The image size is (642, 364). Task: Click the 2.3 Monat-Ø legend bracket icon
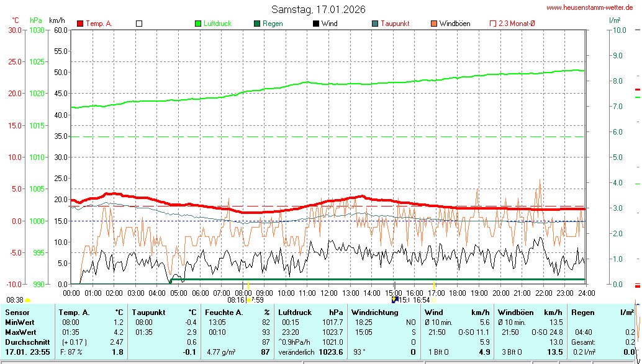[493, 24]
